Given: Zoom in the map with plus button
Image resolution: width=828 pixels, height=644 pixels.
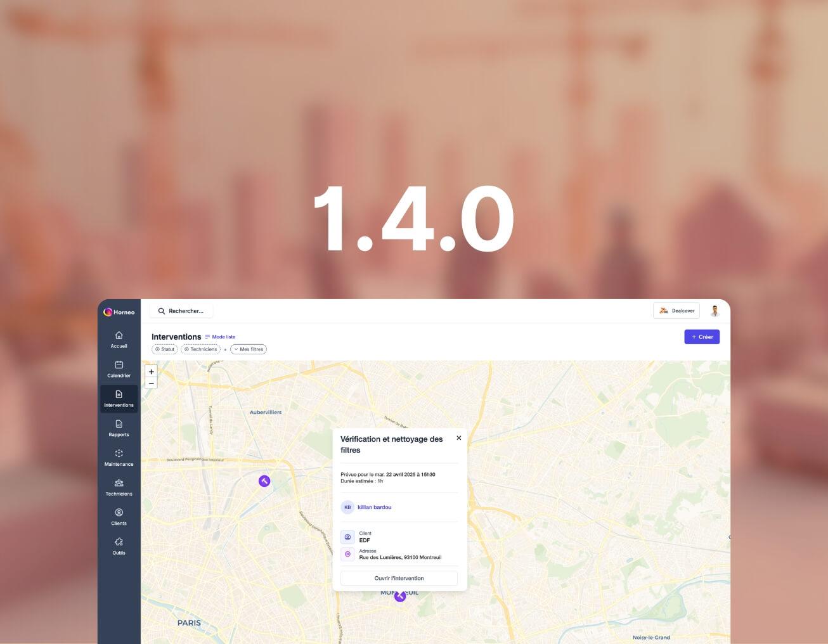Looking at the screenshot, I should pyautogui.click(x=151, y=372).
